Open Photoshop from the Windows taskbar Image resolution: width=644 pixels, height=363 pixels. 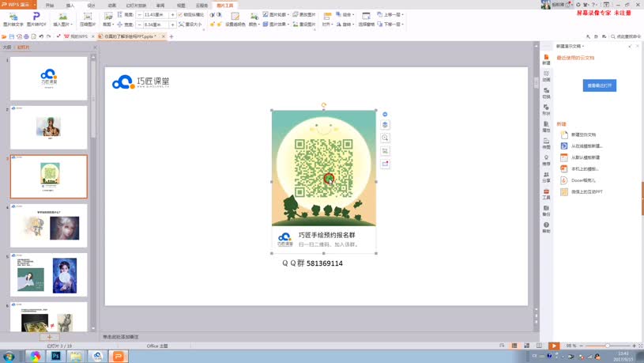tap(56, 356)
